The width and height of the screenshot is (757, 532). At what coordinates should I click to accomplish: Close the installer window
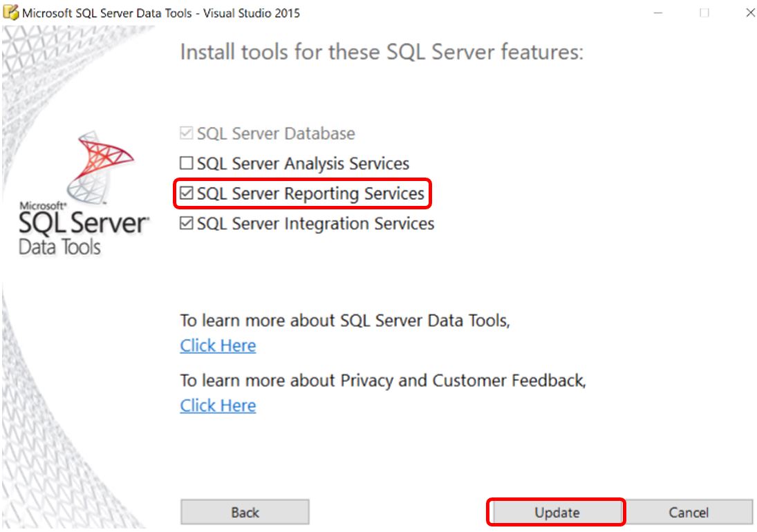750,13
